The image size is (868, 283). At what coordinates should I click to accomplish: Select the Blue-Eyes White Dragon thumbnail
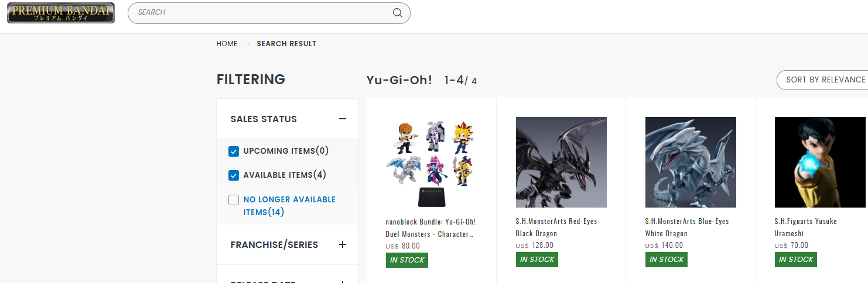point(691,162)
